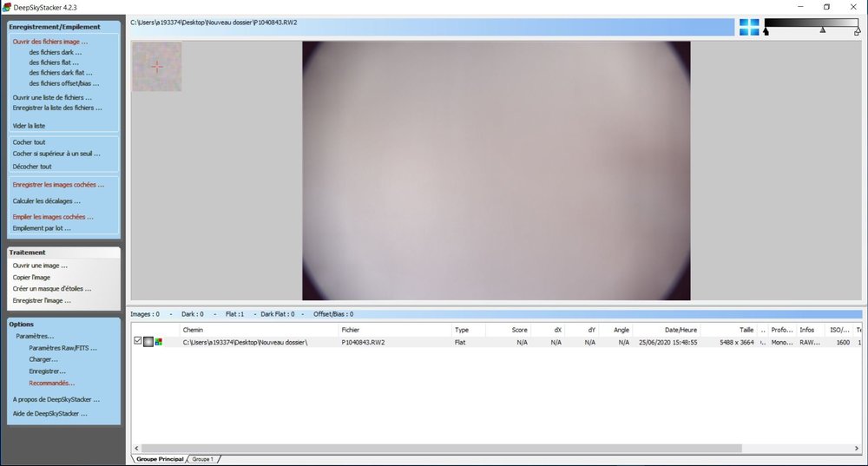
Task: Open Paramètres Raw/FITS
Action: click(x=62, y=348)
